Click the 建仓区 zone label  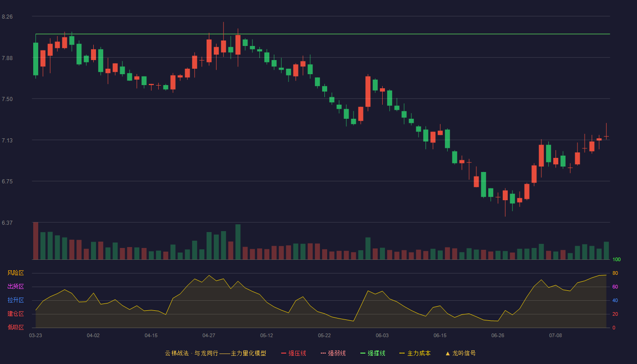[x=16, y=314]
